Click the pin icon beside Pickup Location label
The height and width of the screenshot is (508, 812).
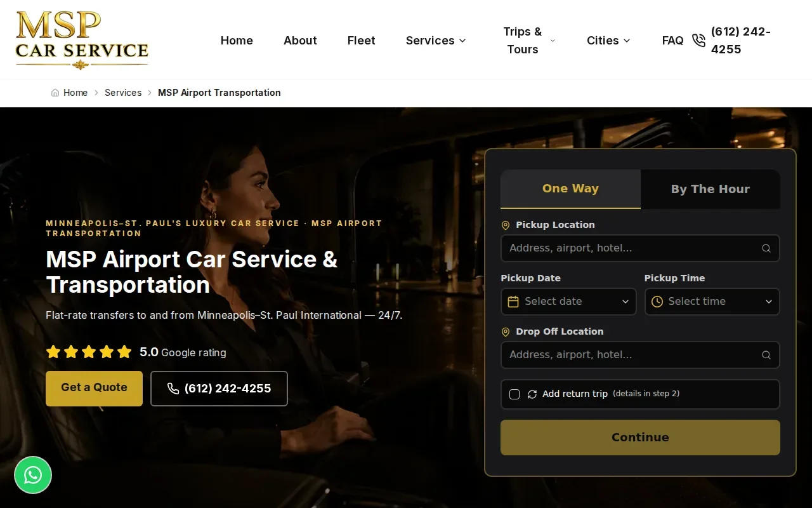(506, 225)
